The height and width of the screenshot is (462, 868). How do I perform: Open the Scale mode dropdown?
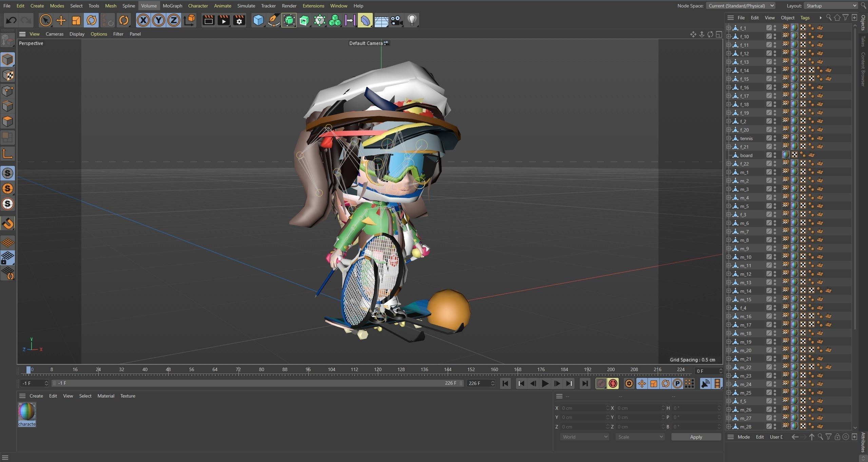pyautogui.click(x=640, y=437)
